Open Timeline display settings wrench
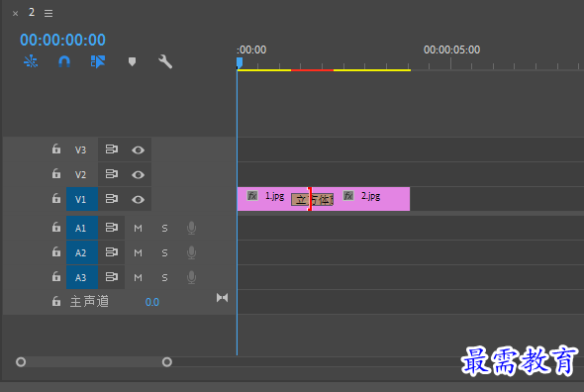Viewport: 584px width, 392px height. (165, 61)
